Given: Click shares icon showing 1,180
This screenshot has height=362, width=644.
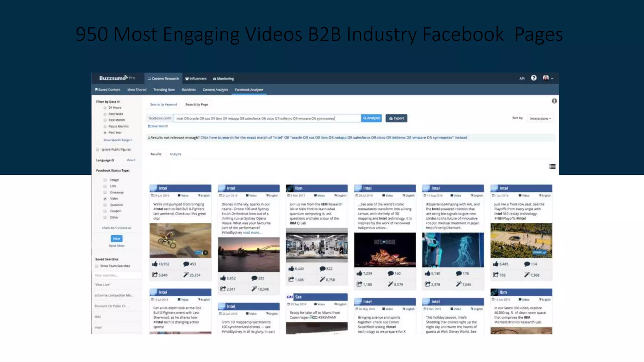Looking at the screenshot, I should click(x=359, y=284).
